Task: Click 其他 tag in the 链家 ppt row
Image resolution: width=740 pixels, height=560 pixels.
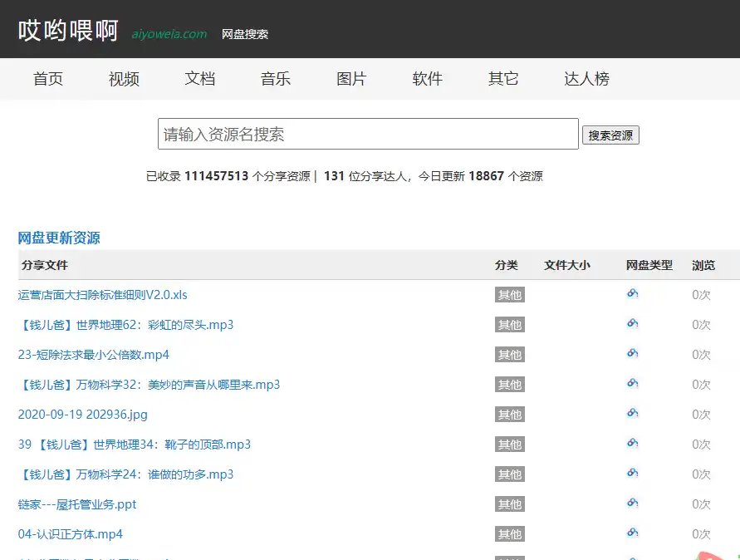Action: [510, 504]
